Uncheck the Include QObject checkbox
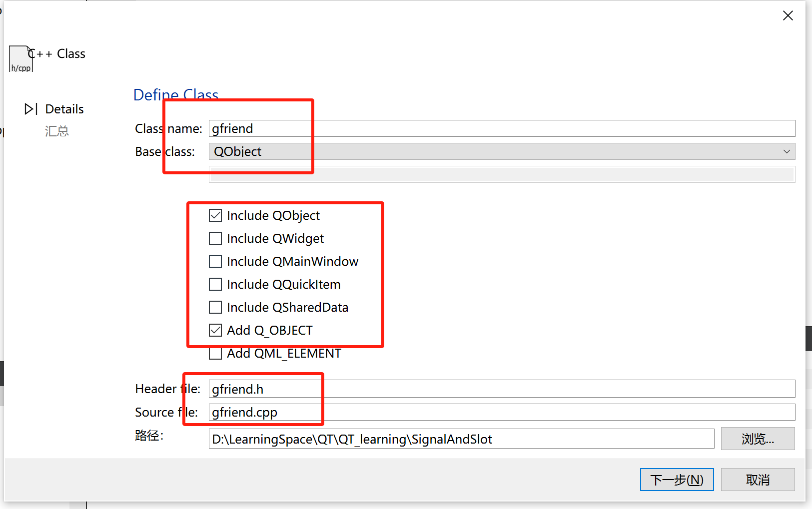 pos(215,215)
